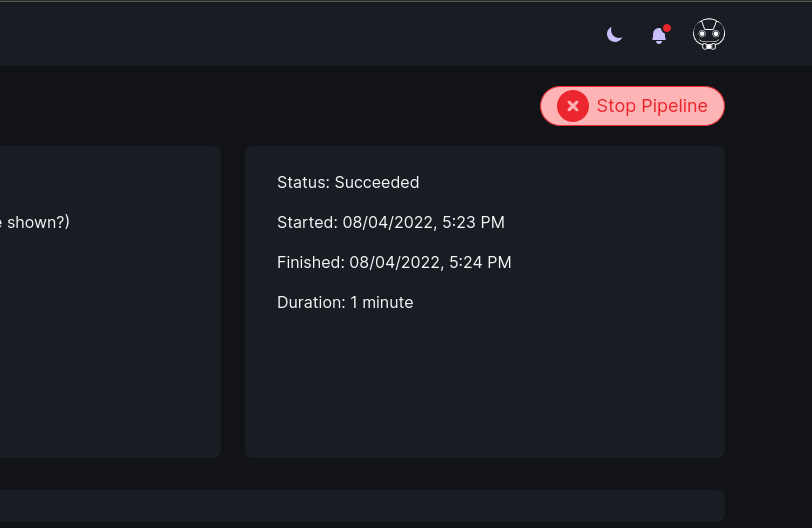Select the 5:23 PM start timestamp

(x=423, y=222)
